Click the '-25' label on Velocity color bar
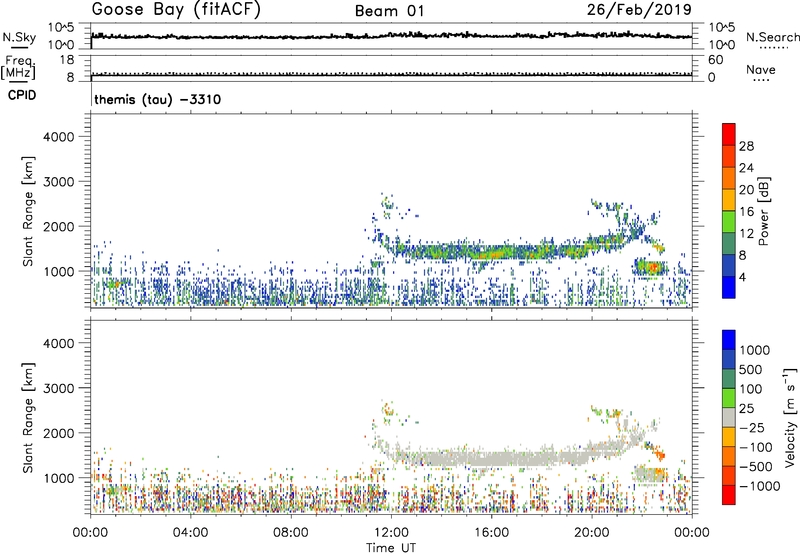The image size is (800, 554). coord(752,428)
